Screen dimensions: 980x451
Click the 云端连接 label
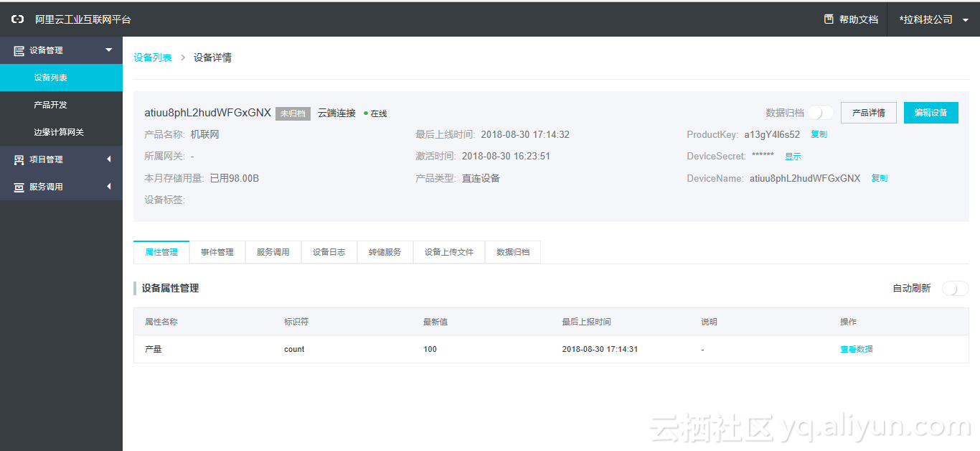pos(336,113)
